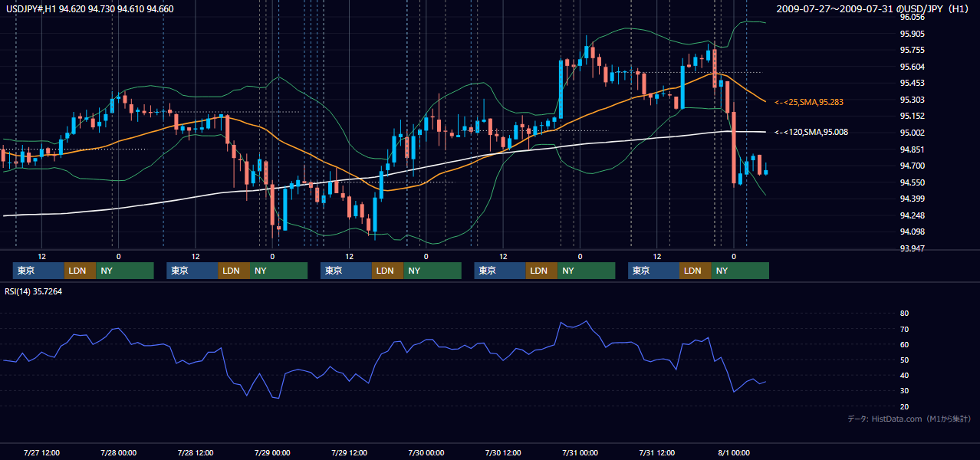Select the 7/28 00:00 time axis label
Viewport: 980px width, 460px height.
(x=118, y=452)
